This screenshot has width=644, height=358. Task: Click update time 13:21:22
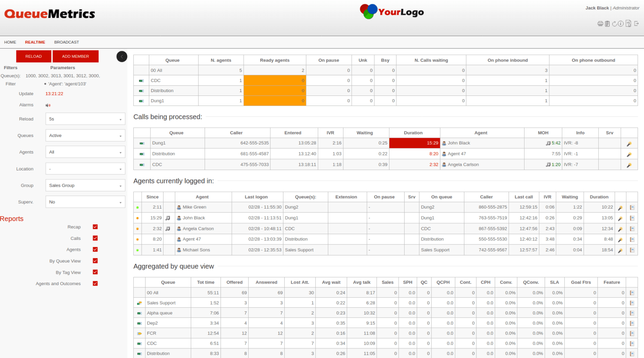pyautogui.click(x=55, y=94)
